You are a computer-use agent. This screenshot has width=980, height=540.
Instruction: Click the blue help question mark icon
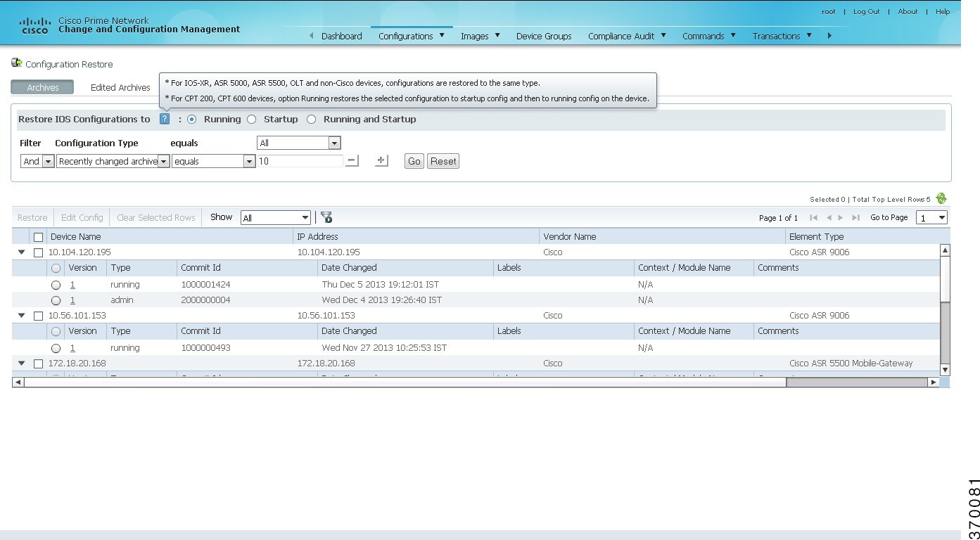tap(165, 119)
